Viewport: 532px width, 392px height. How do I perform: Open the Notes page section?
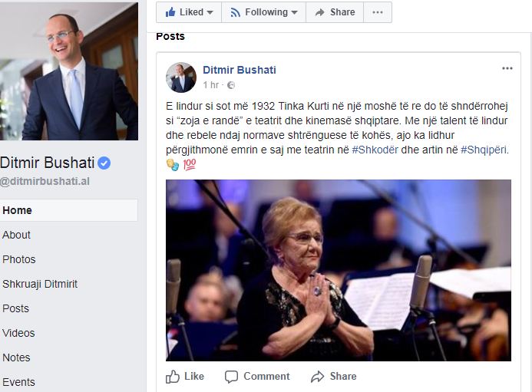point(16,357)
